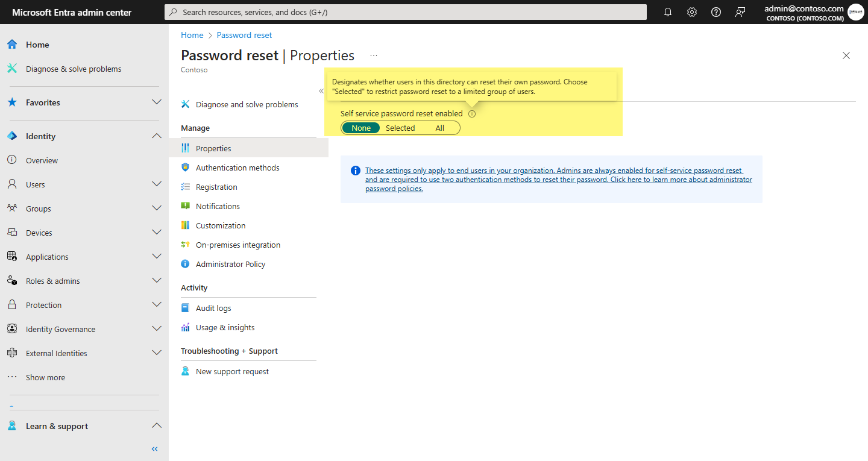The width and height of the screenshot is (868, 461).
Task: Open Diagnose and solve problems in blade menu
Action: (248, 104)
